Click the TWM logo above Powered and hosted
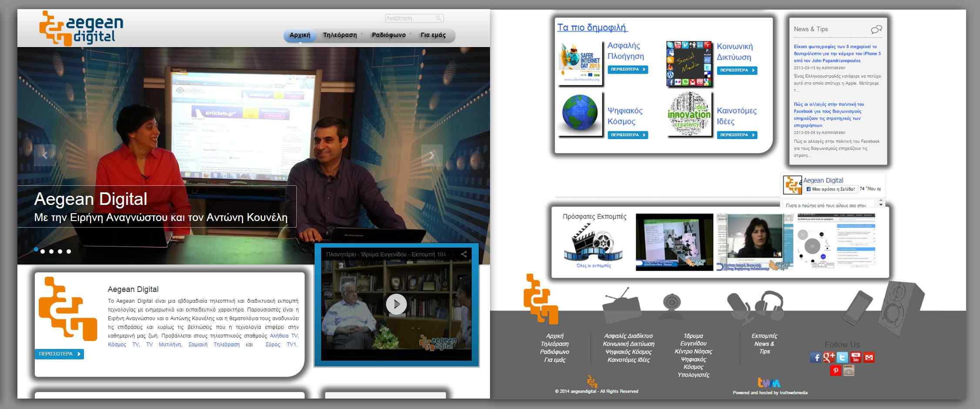980x409 pixels. click(769, 383)
